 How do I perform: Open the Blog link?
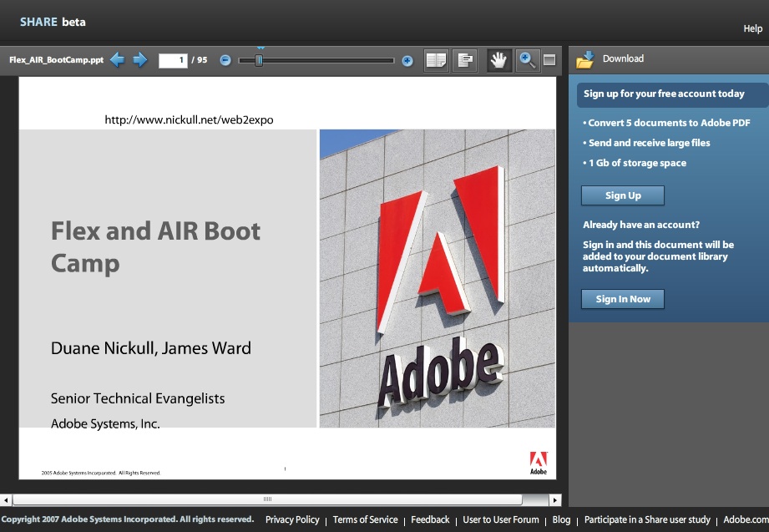(562, 519)
